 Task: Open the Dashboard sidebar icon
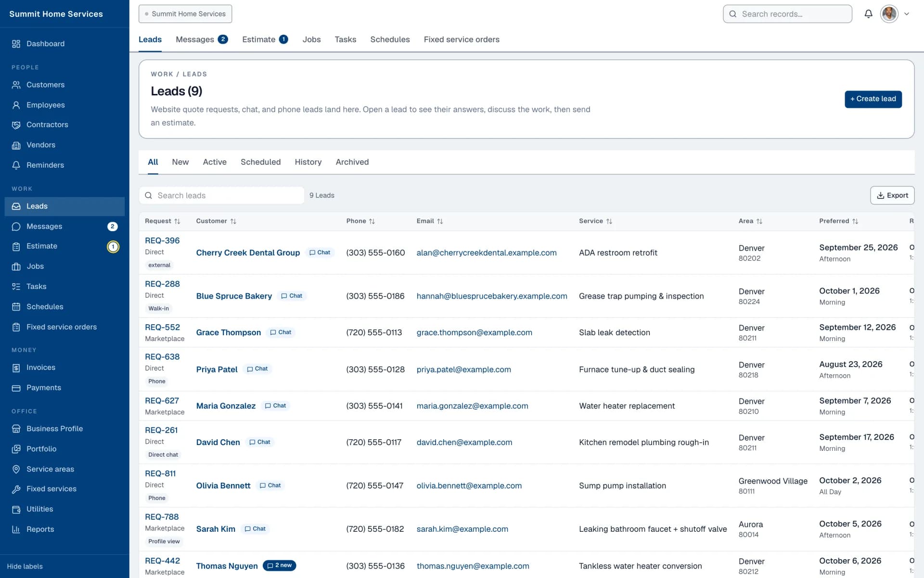point(16,44)
